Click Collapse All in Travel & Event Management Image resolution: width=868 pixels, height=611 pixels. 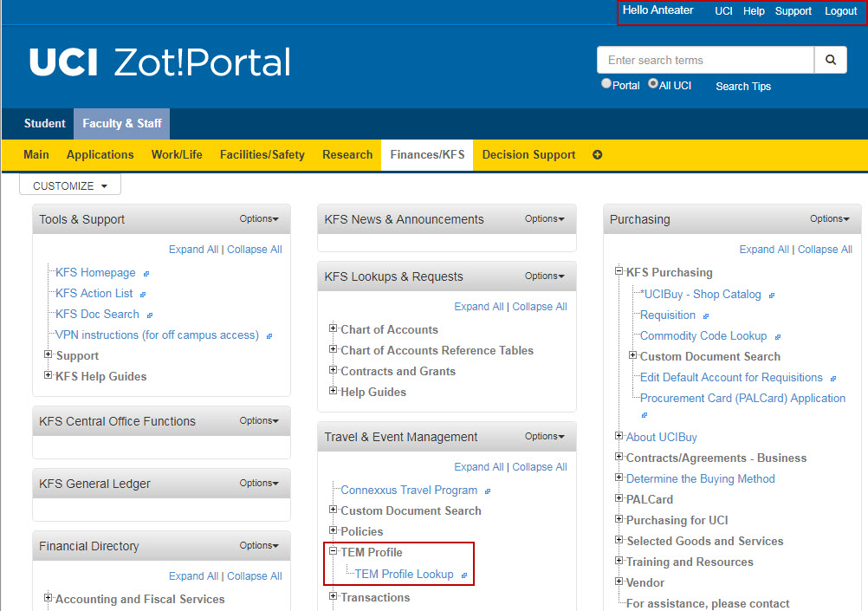540,467
